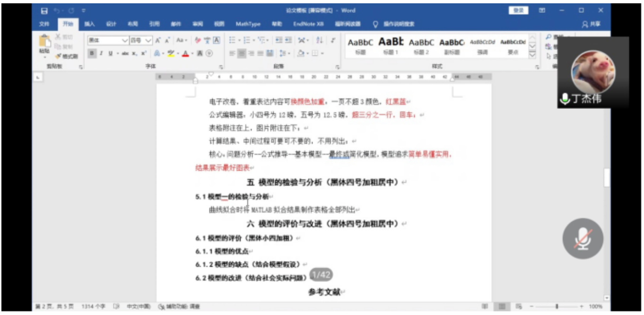Open the font size dropdown (四号)

point(148,41)
